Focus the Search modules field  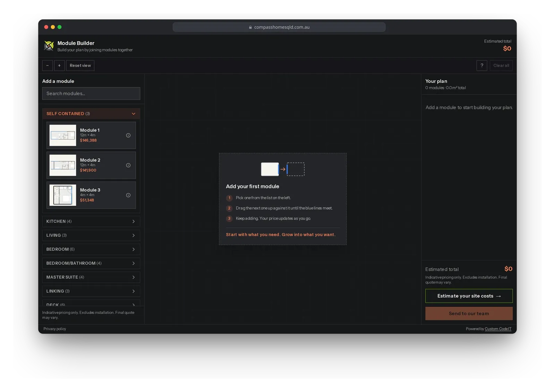pos(91,94)
